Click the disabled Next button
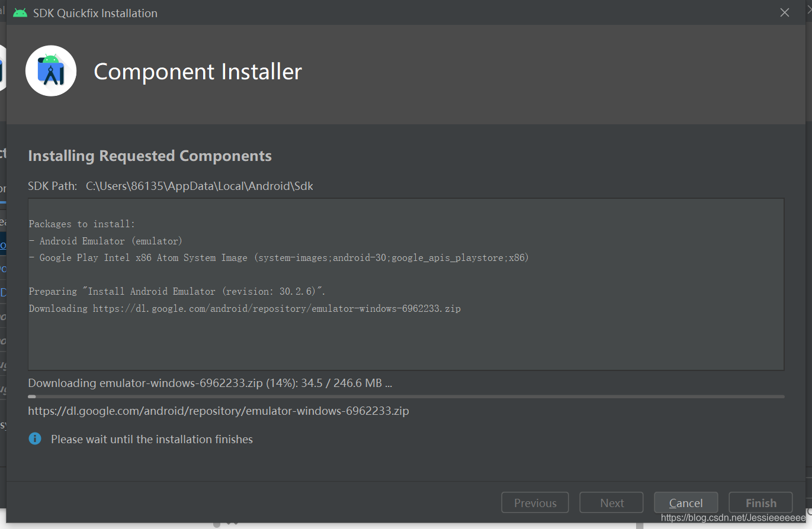The image size is (812, 529). pos(611,502)
